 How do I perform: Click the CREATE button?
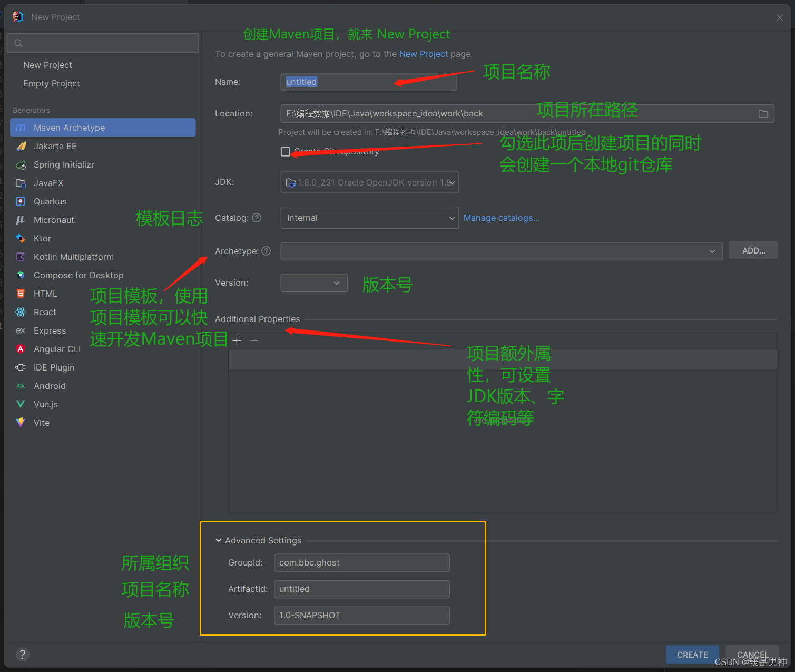tap(692, 655)
